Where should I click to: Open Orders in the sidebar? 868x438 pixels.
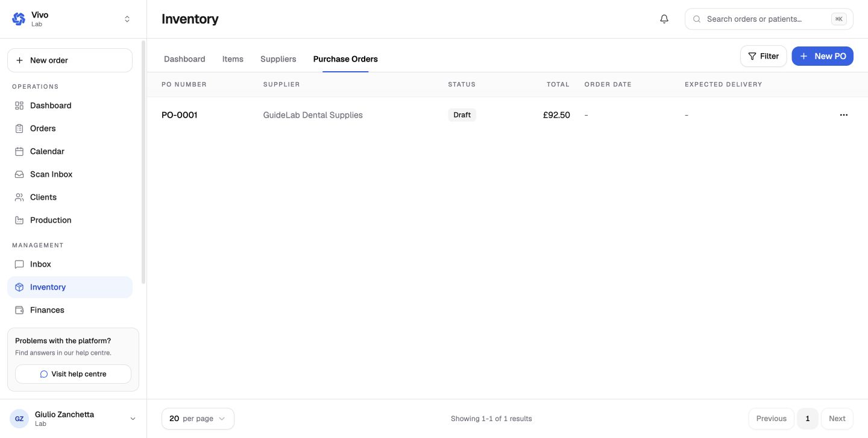click(x=70, y=129)
